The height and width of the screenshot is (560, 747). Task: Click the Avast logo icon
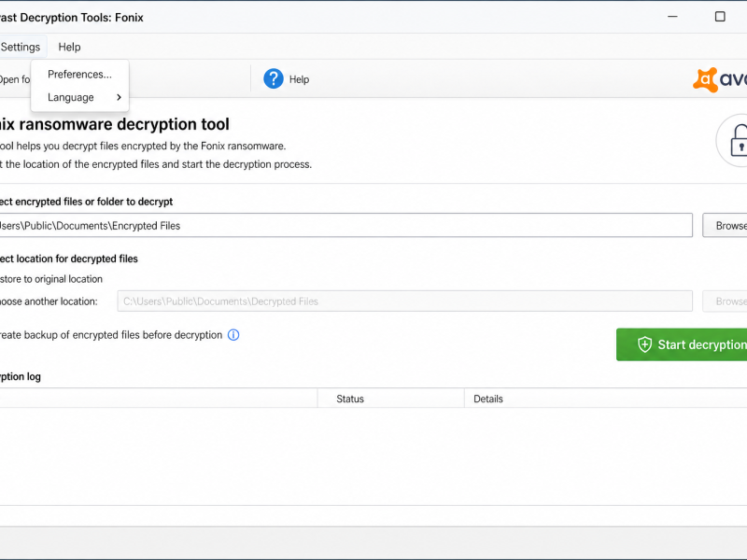(706, 79)
